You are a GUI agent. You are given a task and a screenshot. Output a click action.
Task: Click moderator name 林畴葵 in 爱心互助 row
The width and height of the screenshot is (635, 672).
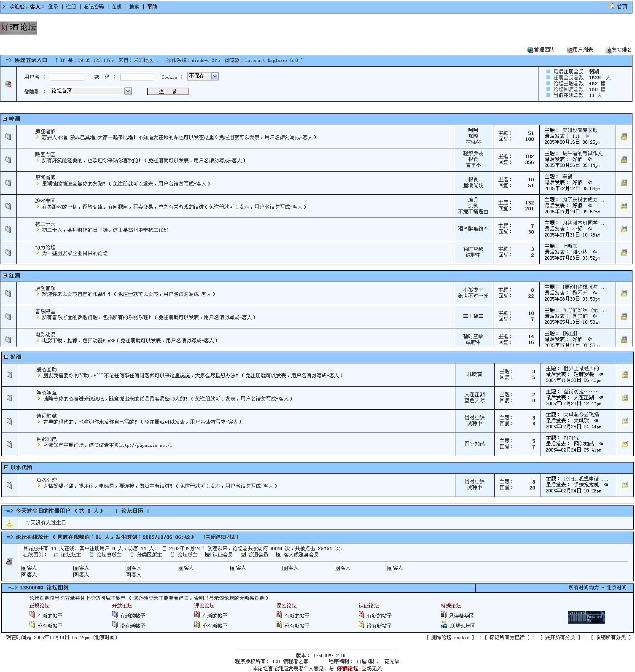coord(474,374)
